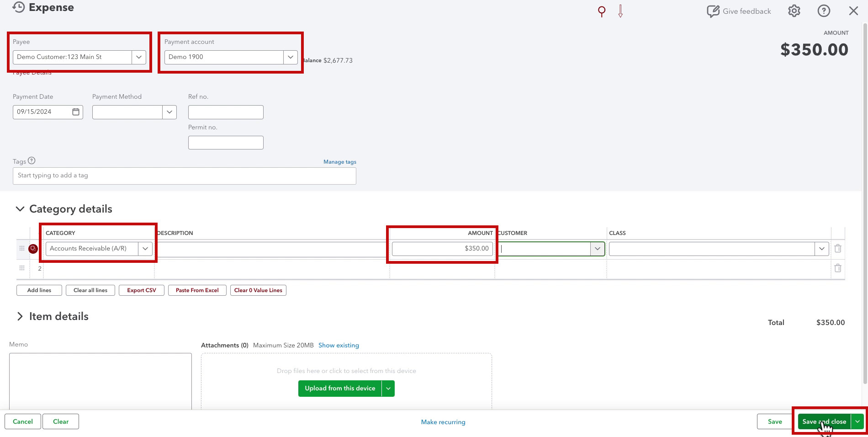Open Payment Date calendar picker
This screenshot has width=868, height=437.
(76, 112)
